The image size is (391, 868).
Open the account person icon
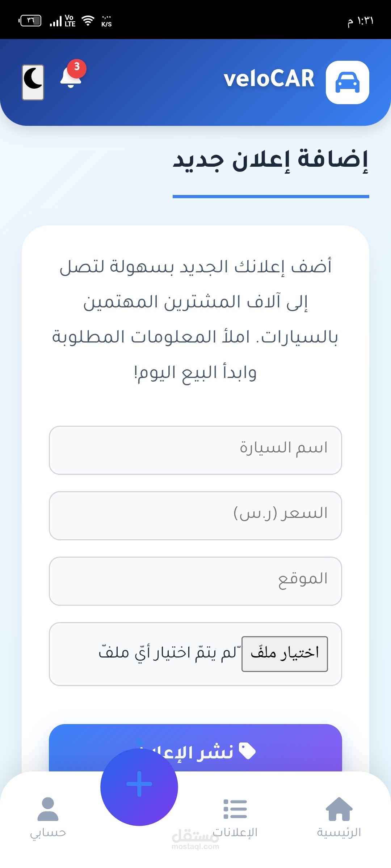coord(48,809)
